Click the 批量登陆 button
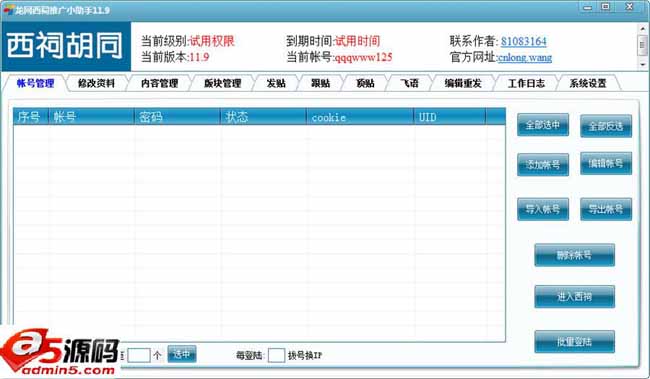Image resolution: width=650 pixels, height=379 pixels. [x=574, y=342]
